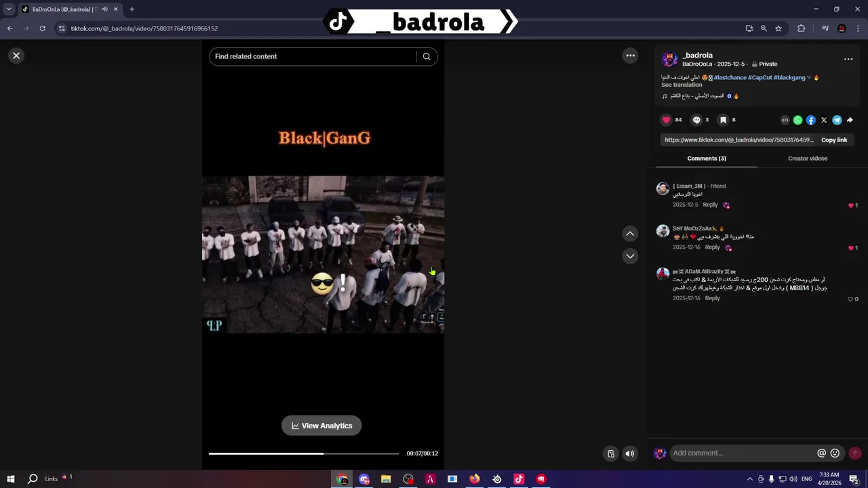Viewport: 868px width, 488px height.
Task: Focus the Find related content search field
Action: click(x=314, y=56)
